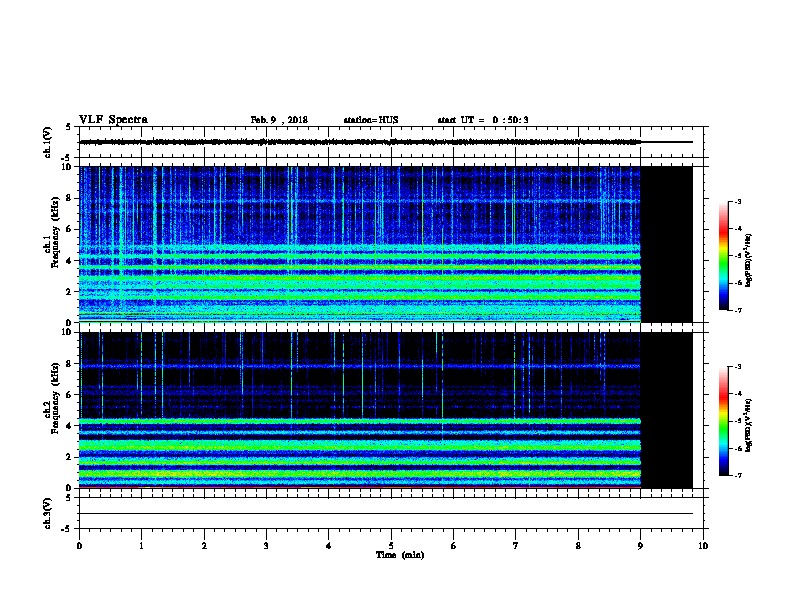Click time axis tick label "8"
The height and width of the screenshot is (612, 792).
[578, 545]
